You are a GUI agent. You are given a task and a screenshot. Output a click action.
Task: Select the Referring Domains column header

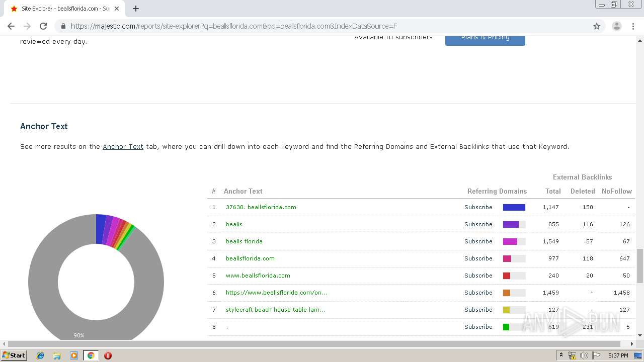pos(497,191)
